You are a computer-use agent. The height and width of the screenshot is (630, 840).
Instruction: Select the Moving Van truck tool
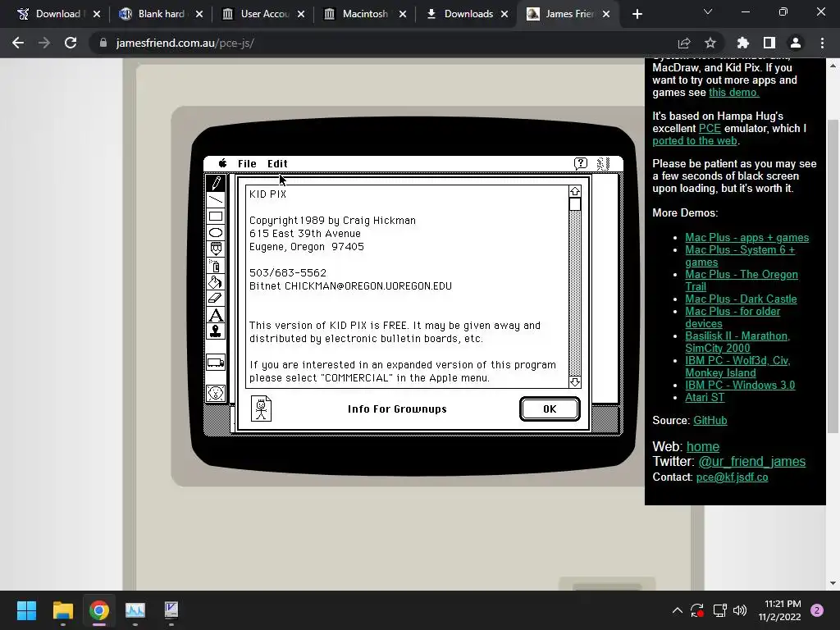[216, 363]
